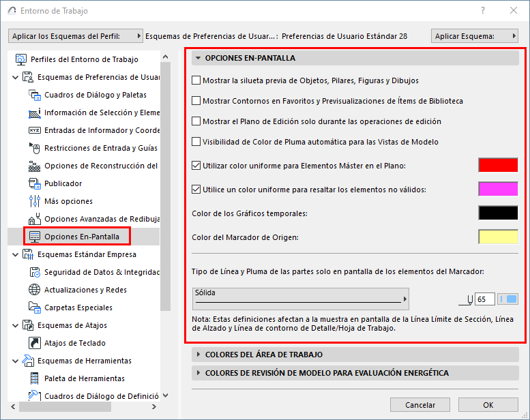Image resolution: width=530 pixels, height=420 pixels.
Task: Click the Más opciones sliders icon
Action: click(35, 201)
